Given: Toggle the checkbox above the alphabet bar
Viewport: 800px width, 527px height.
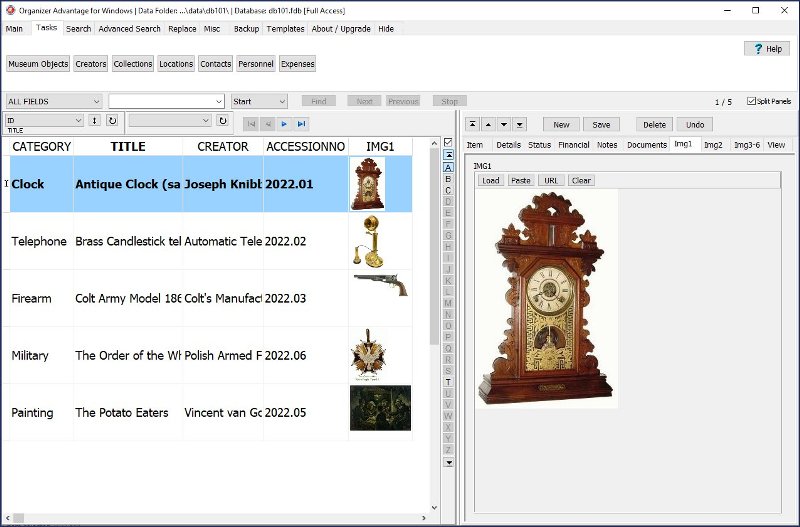Looking at the screenshot, I should pos(448,142).
